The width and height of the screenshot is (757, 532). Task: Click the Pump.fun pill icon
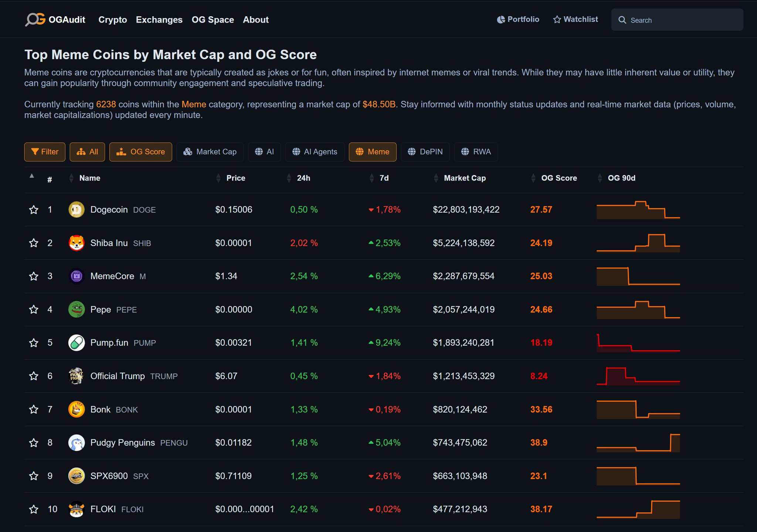[77, 343]
